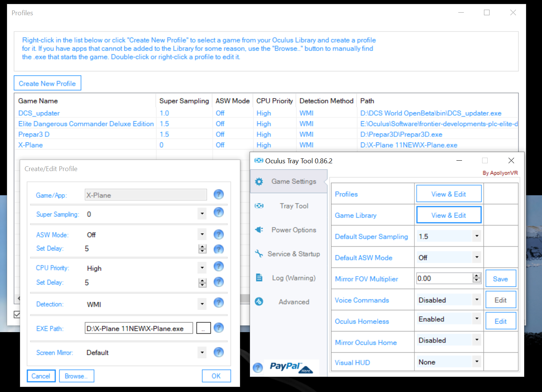Screen dimensions: 542x392
Task: Expand Detection dropdown showing WMI
Action: (x=202, y=304)
